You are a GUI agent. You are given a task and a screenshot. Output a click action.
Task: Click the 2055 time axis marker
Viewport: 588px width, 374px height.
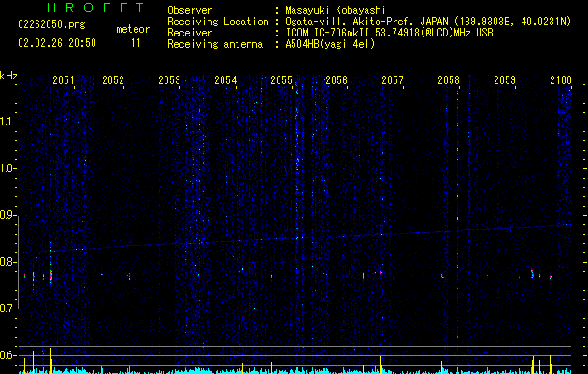(x=281, y=80)
